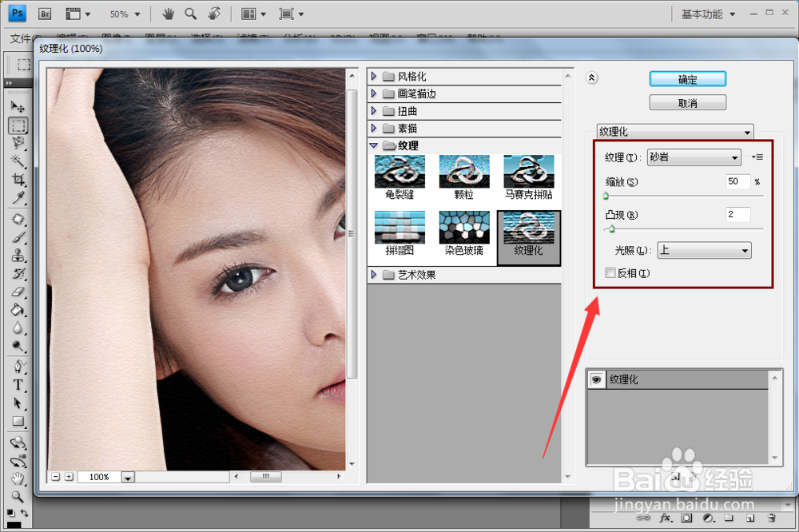Viewport: 799px width, 532px height.
Task: Select the Lasso tool
Action: (x=18, y=143)
